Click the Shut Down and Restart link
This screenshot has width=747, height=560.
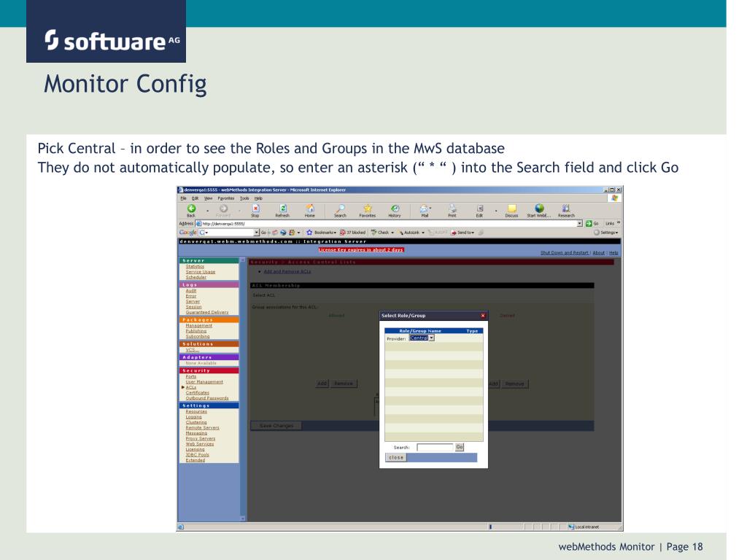(565, 253)
